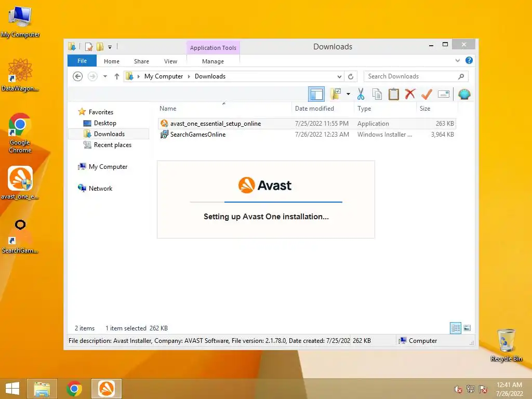Open the Manage ribbon tab
The width and height of the screenshot is (532, 399).
point(213,61)
